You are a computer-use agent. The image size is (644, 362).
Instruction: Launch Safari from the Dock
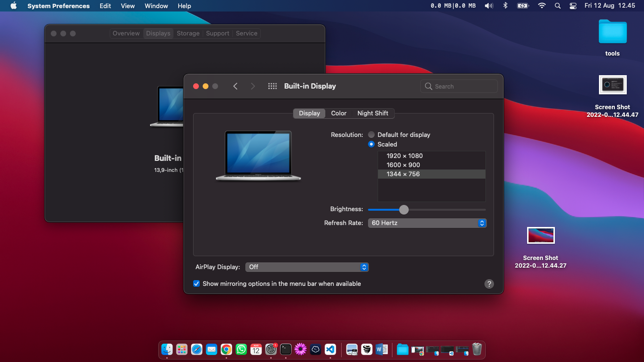(x=196, y=350)
